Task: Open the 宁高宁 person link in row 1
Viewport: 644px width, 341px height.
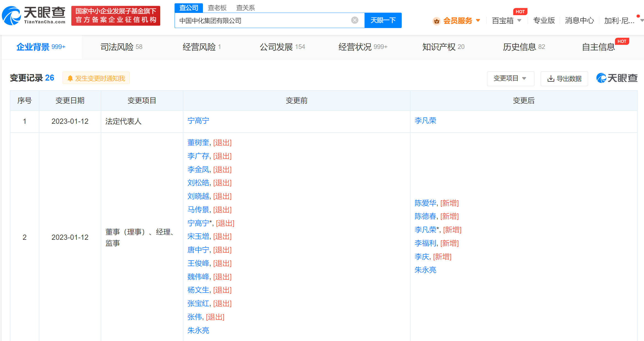Action: tap(198, 121)
